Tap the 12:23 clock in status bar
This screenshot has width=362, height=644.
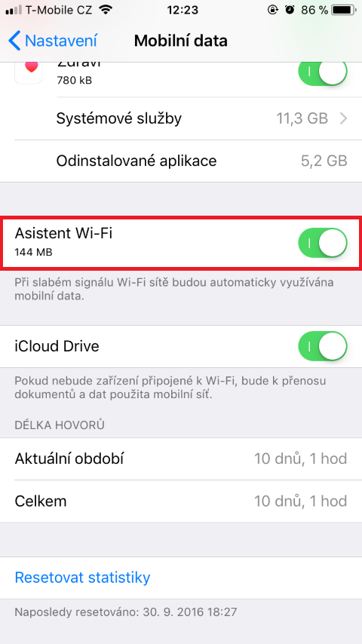[183, 11]
